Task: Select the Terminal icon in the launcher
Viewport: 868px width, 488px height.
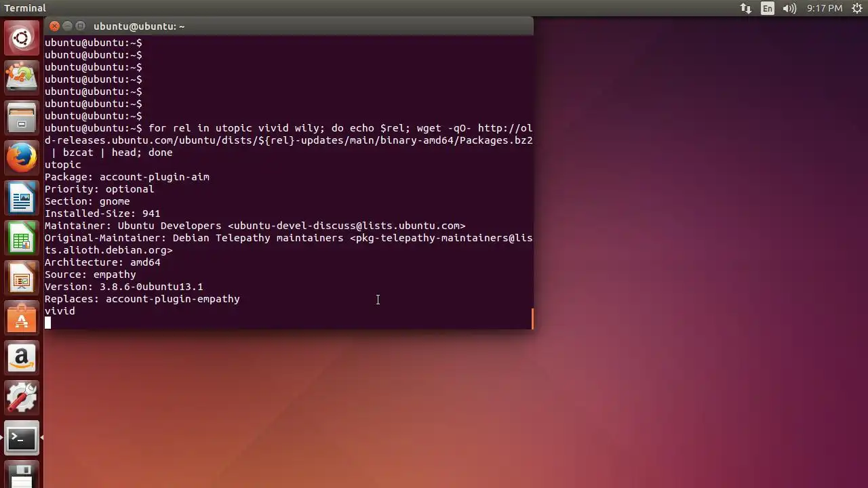Action: pyautogui.click(x=22, y=439)
